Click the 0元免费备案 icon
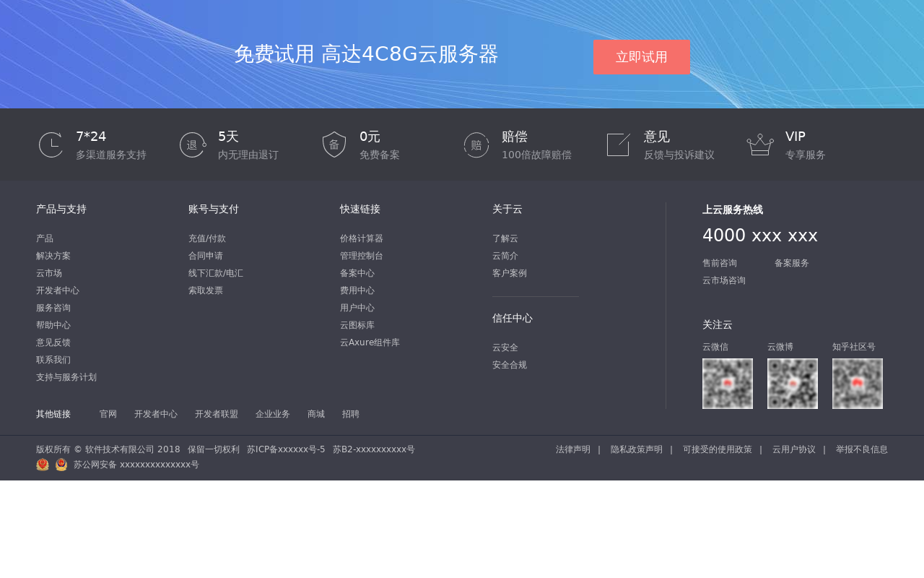This screenshot has width=924, height=578. click(x=334, y=144)
